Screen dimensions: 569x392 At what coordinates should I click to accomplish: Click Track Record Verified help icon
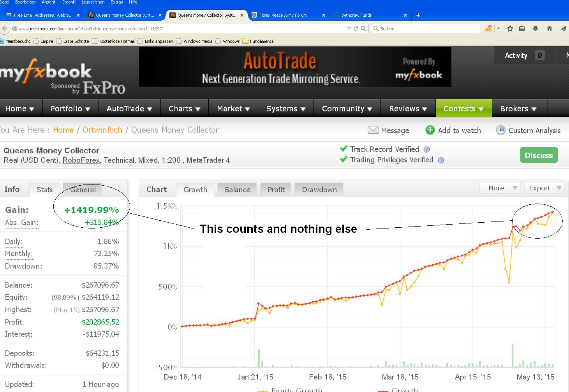tap(426, 149)
